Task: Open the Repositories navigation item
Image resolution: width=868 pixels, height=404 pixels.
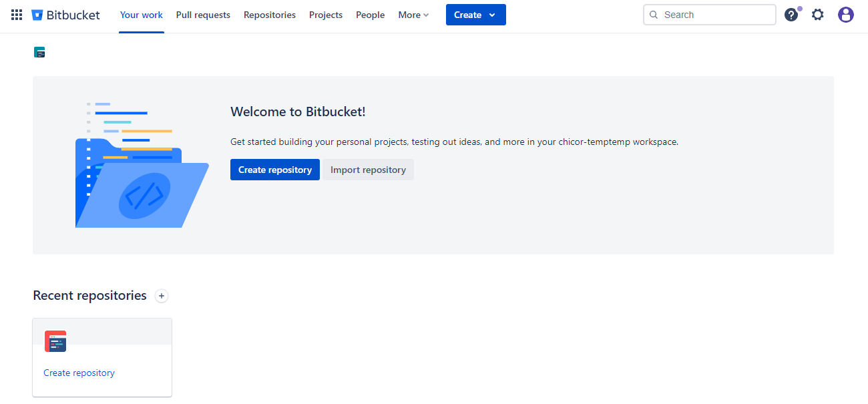Action: pyautogui.click(x=270, y=15)
